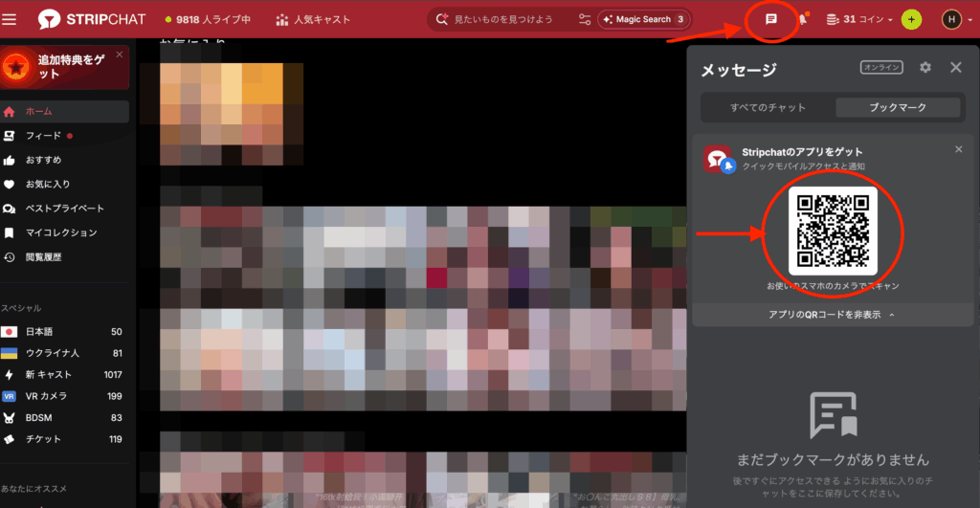This screenshot has width=980, height=508.
Task: Click the thumbs-up icon beside おすすめ
Action: coord(9,161)
